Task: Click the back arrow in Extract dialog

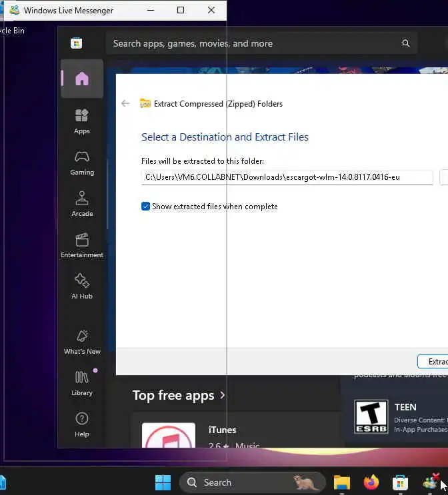Action: (125, 103)
